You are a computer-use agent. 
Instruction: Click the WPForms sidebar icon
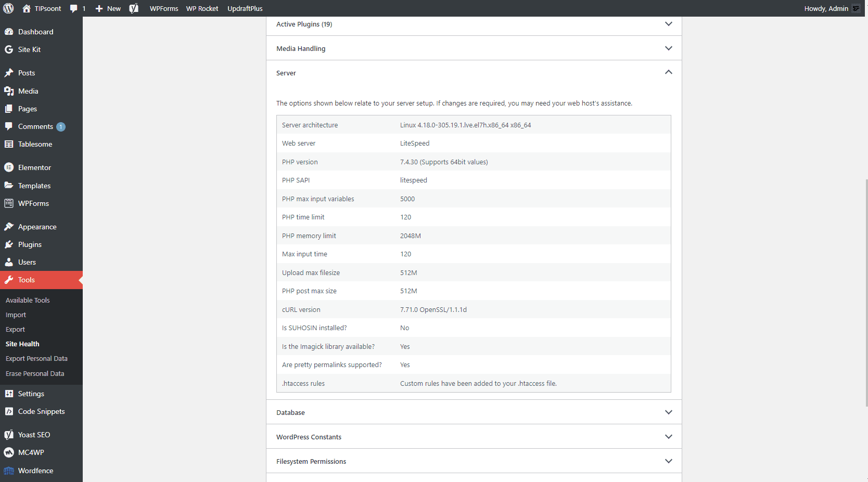(9, 203)
